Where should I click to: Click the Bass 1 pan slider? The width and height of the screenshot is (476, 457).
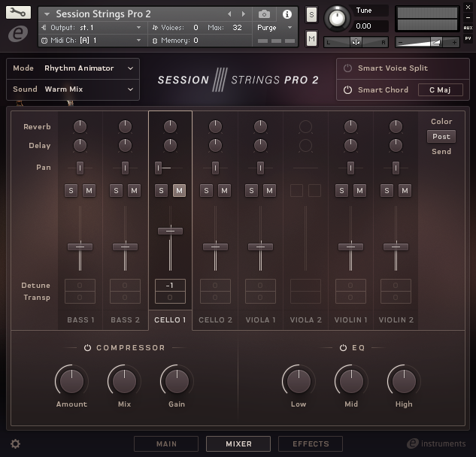pos(80,168)
